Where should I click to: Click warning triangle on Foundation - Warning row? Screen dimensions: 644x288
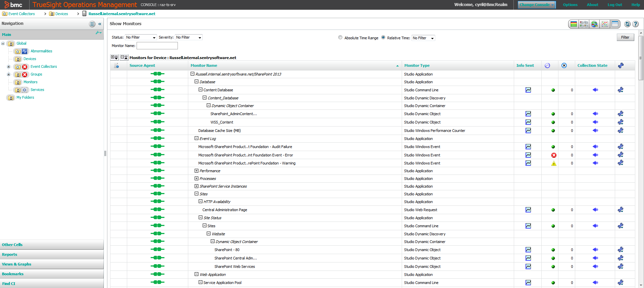click(x=554, y=163)
